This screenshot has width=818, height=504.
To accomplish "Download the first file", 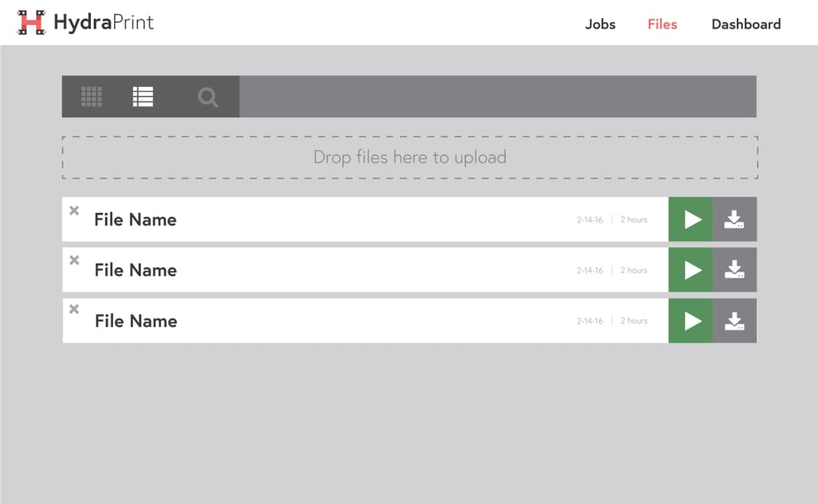I will click(x=734, y=219).
